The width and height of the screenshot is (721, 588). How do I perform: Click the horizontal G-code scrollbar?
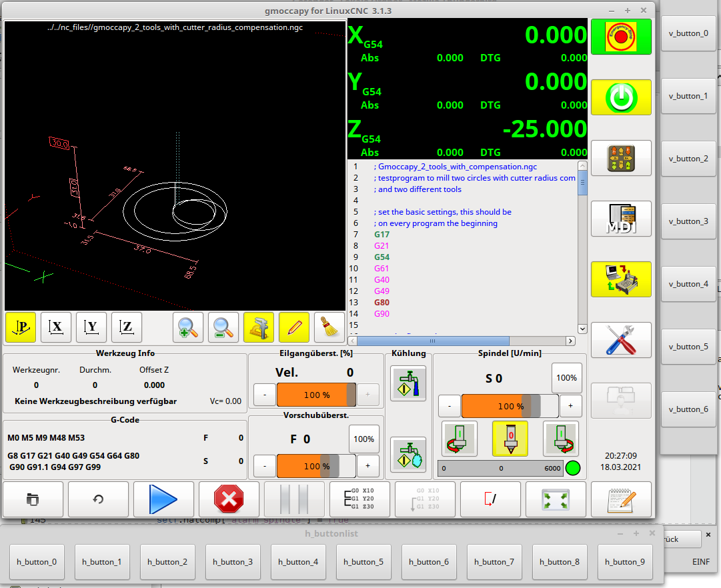(432, 341)
